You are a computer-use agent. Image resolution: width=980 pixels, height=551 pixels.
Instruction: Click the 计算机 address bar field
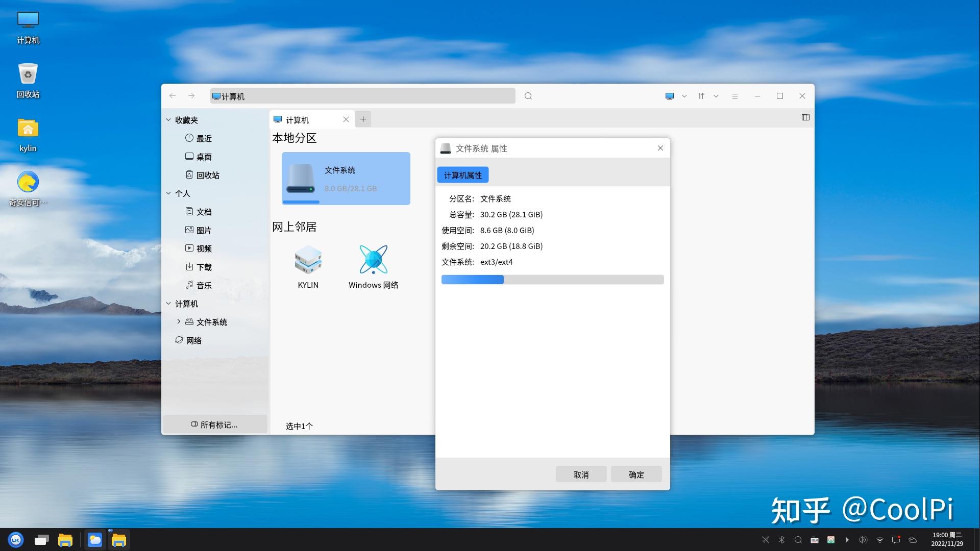tap(362, 96)
